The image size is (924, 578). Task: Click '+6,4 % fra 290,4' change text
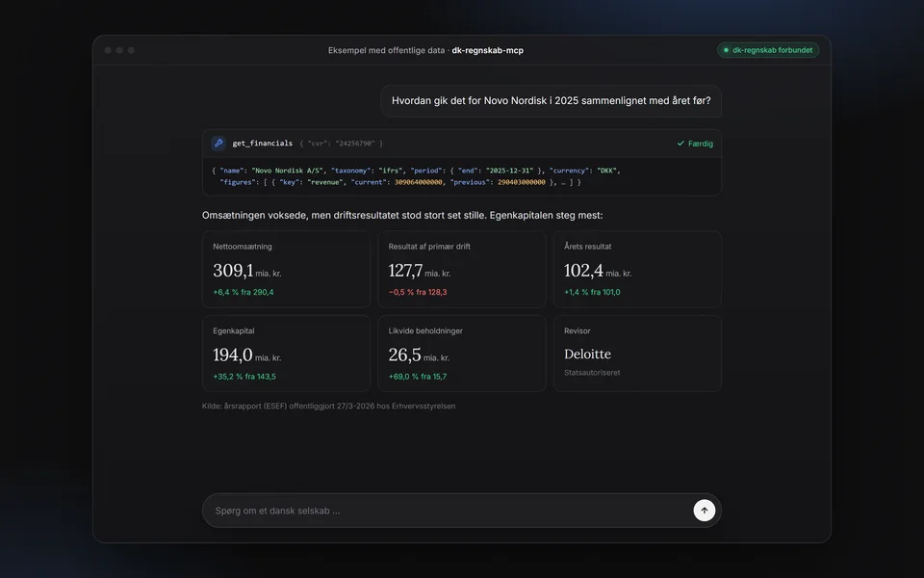pos(244,292)
